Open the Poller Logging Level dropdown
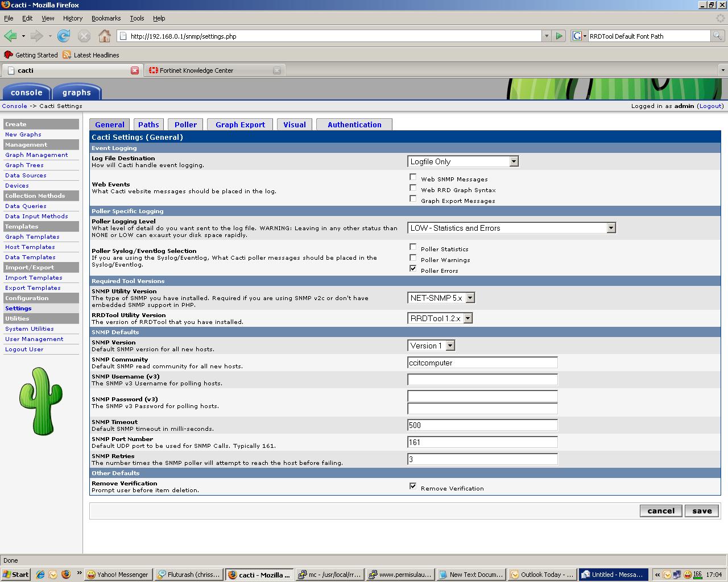728x582 pixels. click(x=511, y=228)
